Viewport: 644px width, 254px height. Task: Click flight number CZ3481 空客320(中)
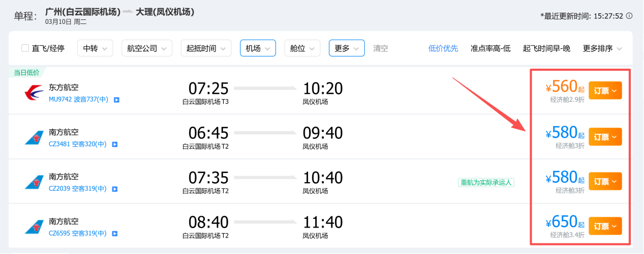point(78,145)
